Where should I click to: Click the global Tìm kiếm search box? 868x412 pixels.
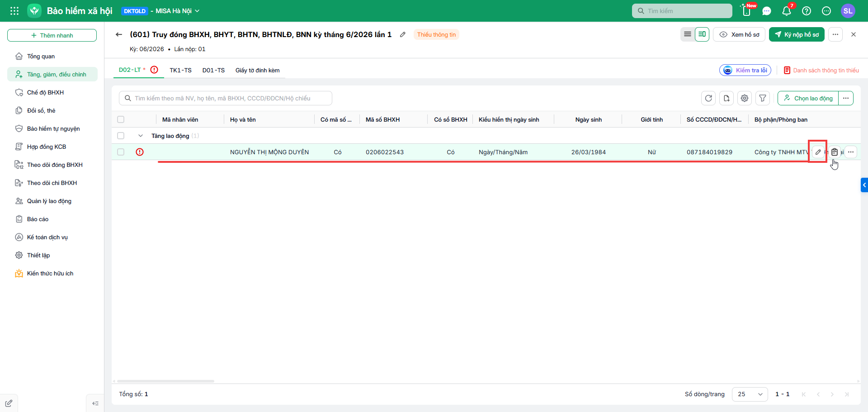[x=682, y=11]
